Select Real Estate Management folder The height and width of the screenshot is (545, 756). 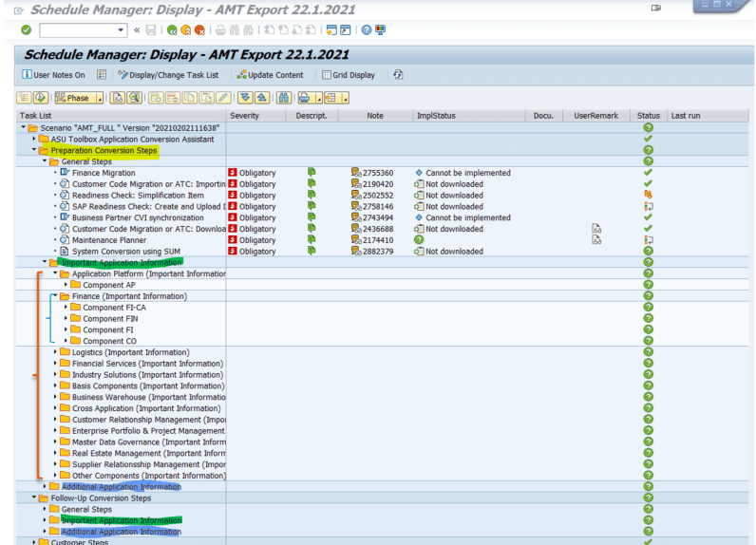[148, 454]
